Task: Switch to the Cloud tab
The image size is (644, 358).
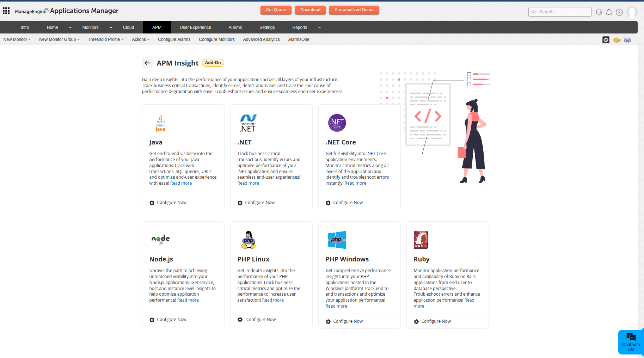Action: point(128,27)
